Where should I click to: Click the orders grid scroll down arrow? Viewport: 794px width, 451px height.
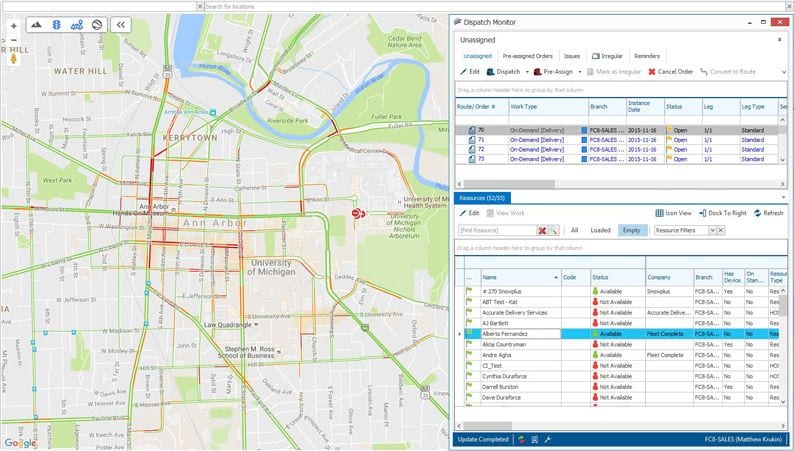pyautogui.click(x=783, y=160)
